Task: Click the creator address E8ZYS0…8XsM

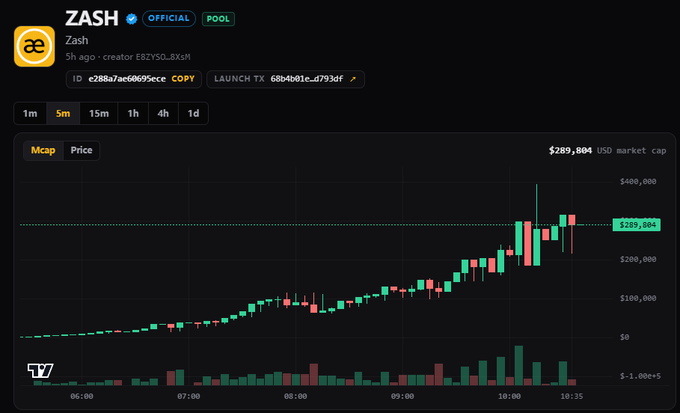Action: pos(163,57)
